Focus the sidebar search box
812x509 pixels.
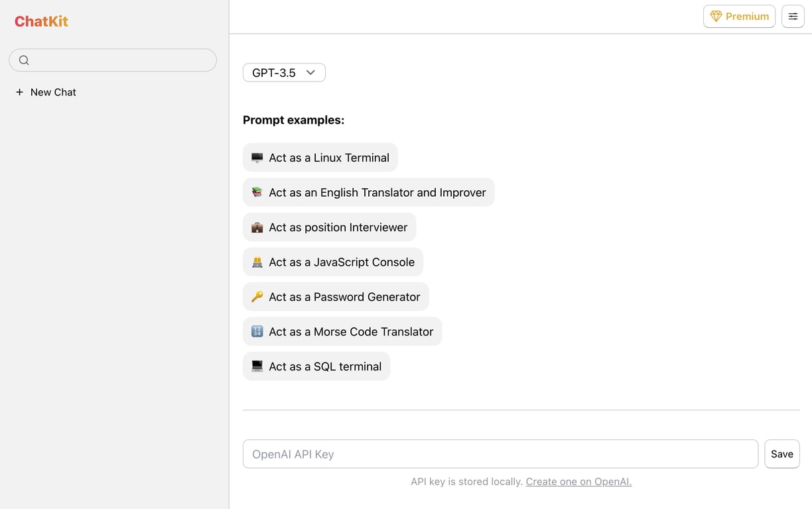point(113,60)
